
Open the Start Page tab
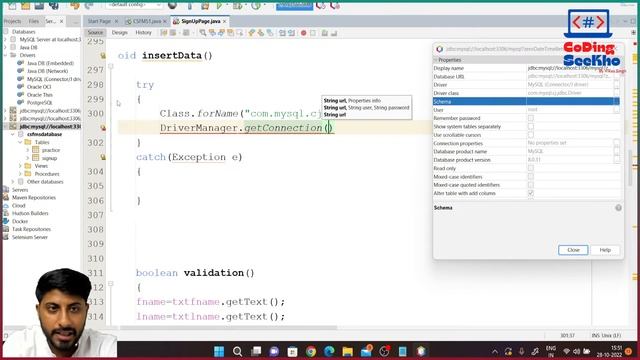tap(99, 21)
